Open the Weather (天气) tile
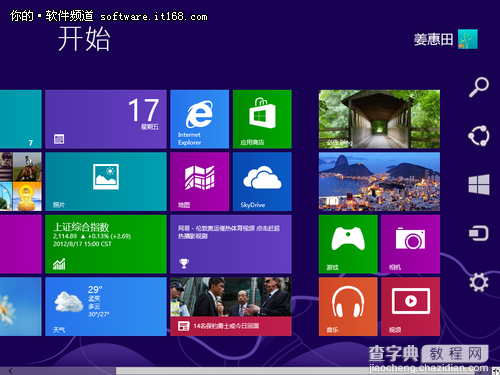This screenshot has width=500, height=375. 106,307
